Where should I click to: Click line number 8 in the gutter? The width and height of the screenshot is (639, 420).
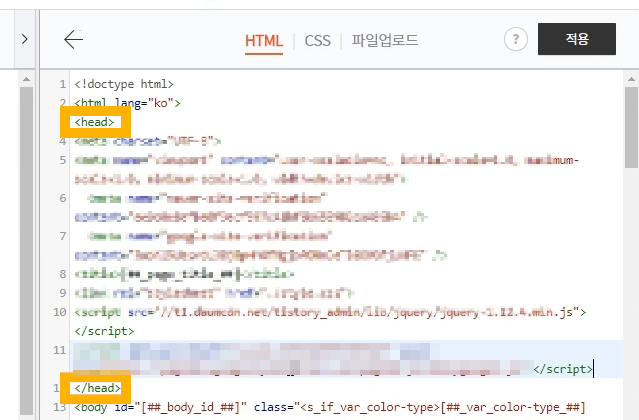(x=63, y=274)
